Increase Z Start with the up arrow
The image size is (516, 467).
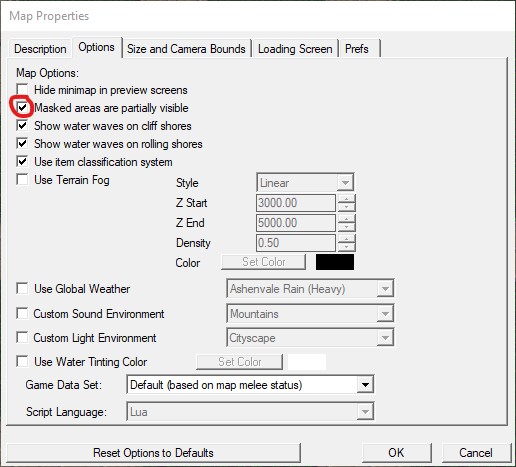pyautogui.click(x=347, y=199)
